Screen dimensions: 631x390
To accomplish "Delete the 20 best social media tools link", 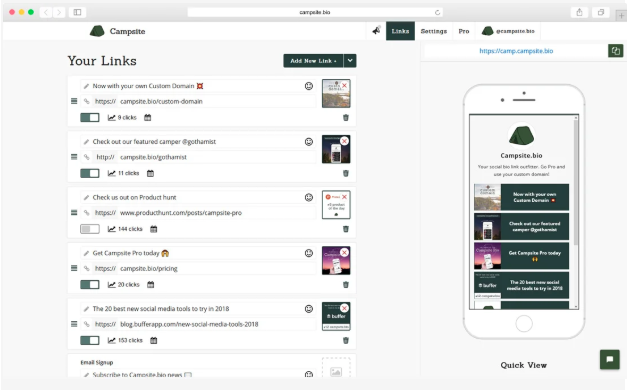I will [346, 340].
